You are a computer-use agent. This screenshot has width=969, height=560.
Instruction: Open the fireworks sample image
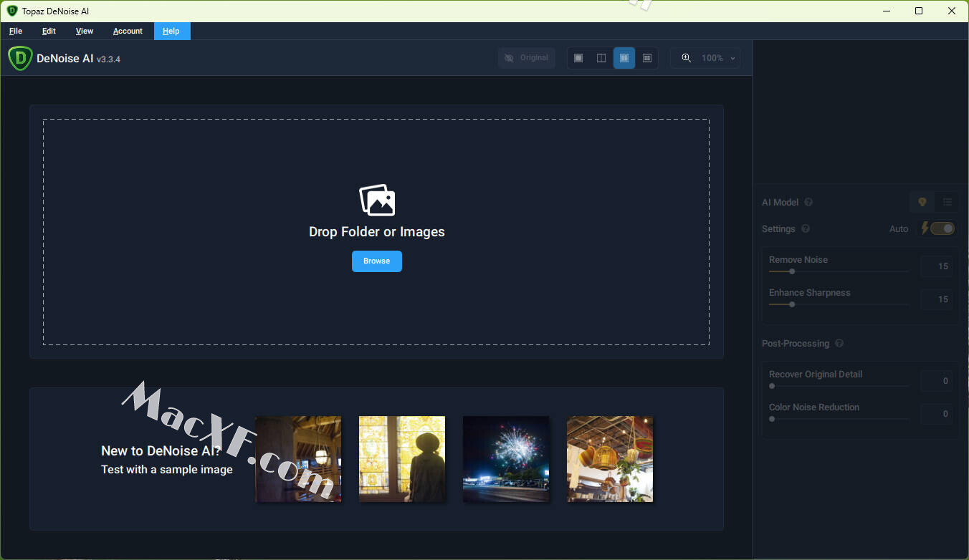point(506,459)
